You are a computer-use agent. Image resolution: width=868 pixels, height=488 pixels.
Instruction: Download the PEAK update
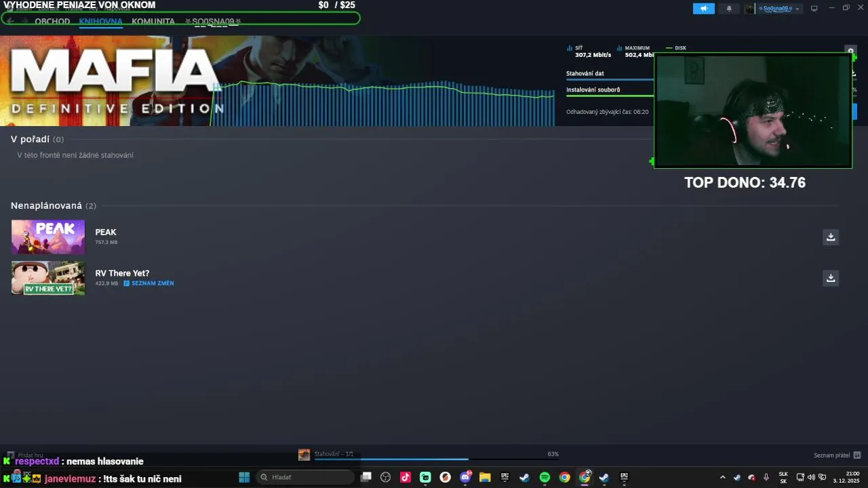click(831, 237)
